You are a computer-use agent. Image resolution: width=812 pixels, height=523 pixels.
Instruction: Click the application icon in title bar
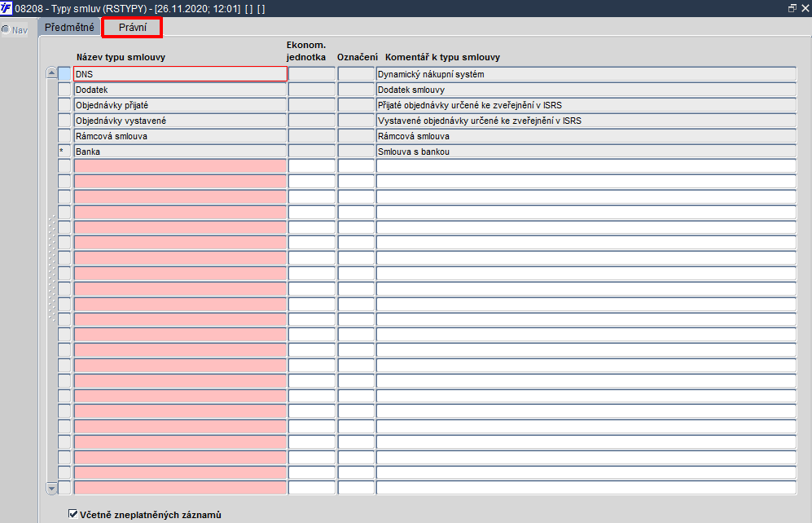click(x=7, y=8)
